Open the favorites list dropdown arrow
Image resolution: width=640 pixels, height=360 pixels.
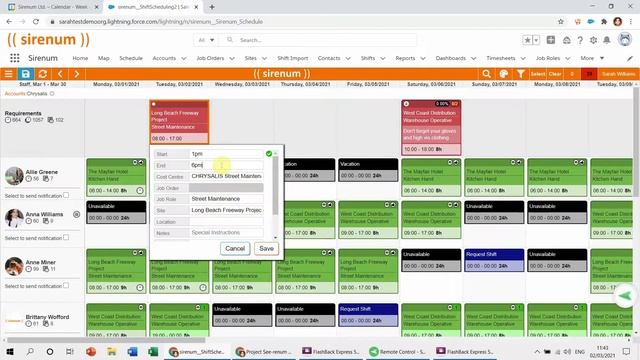(536, 40)
